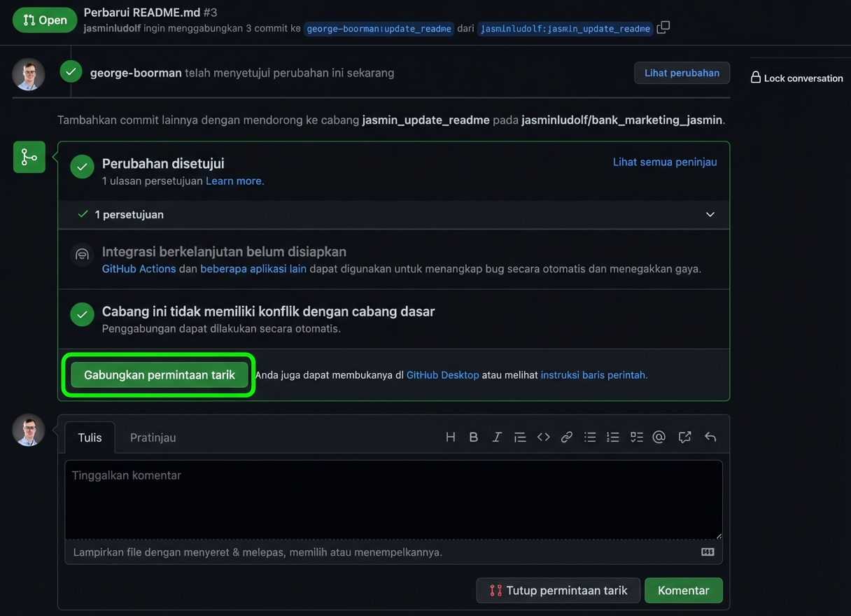Click the 1 persetujuan row text
The width and height of the screenshot is (851, 616).
click(129, 214)
